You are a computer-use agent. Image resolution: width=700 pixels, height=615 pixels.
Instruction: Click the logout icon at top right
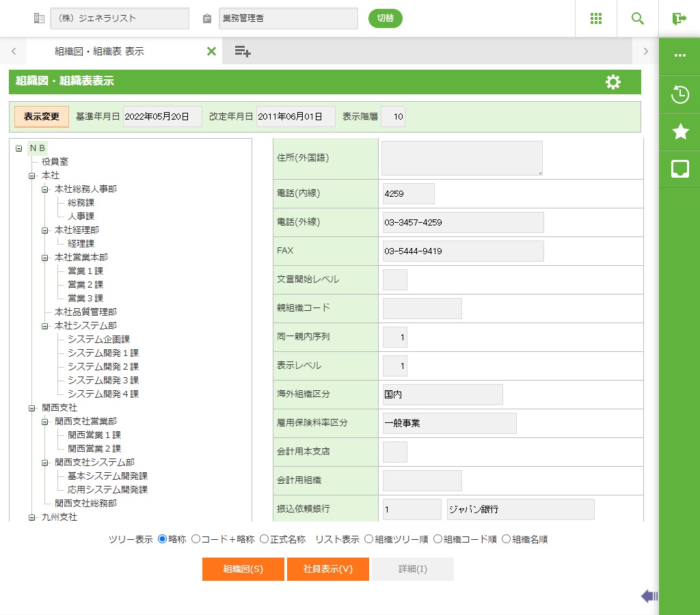[679, 18]
